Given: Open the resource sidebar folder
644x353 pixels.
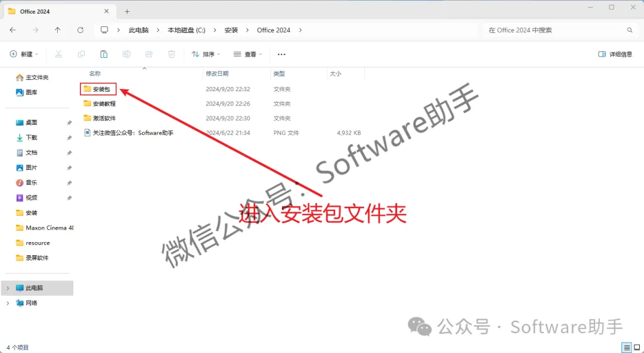Looking at the screenshot, I should click(x=33, y=243).
